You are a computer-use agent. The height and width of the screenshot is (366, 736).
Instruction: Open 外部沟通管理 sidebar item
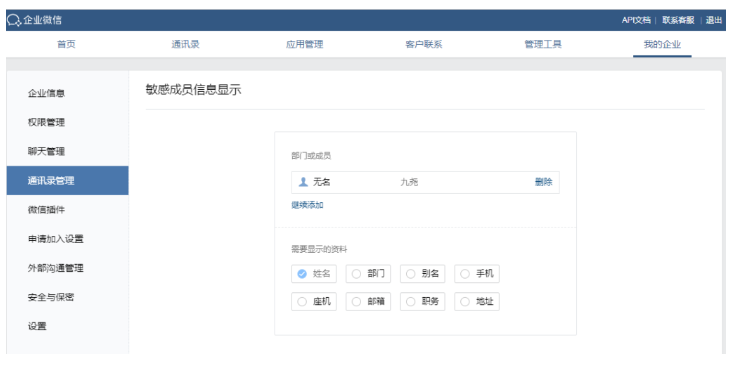click(68, 268)
